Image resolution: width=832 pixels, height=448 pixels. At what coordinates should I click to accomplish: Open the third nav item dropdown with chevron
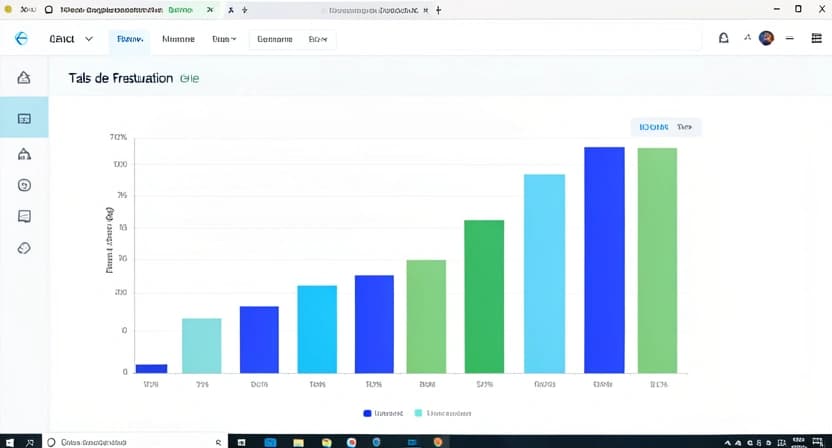coord(224,39)
